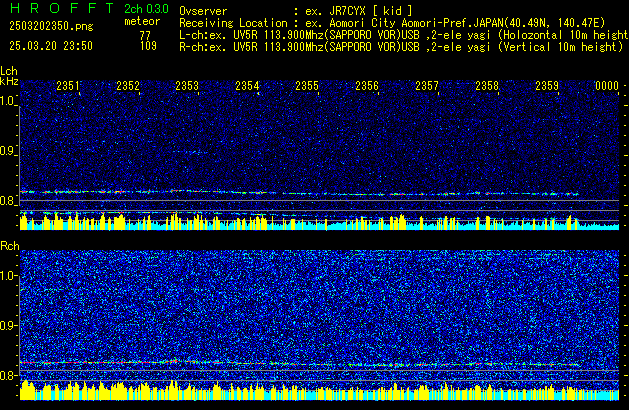The height and width of the screenshot is (410, 629).
Task: Click the 'kHz' axis unit label
Action: coord(9,81)
